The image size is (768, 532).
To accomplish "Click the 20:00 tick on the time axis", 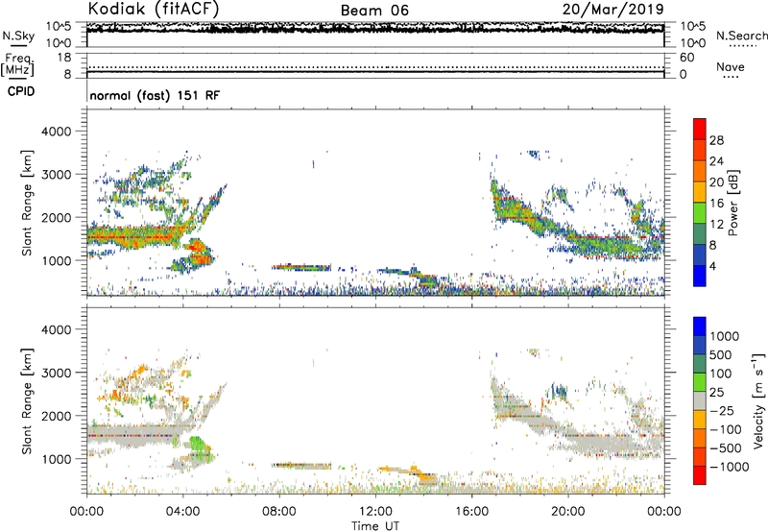I will [568, 510].
